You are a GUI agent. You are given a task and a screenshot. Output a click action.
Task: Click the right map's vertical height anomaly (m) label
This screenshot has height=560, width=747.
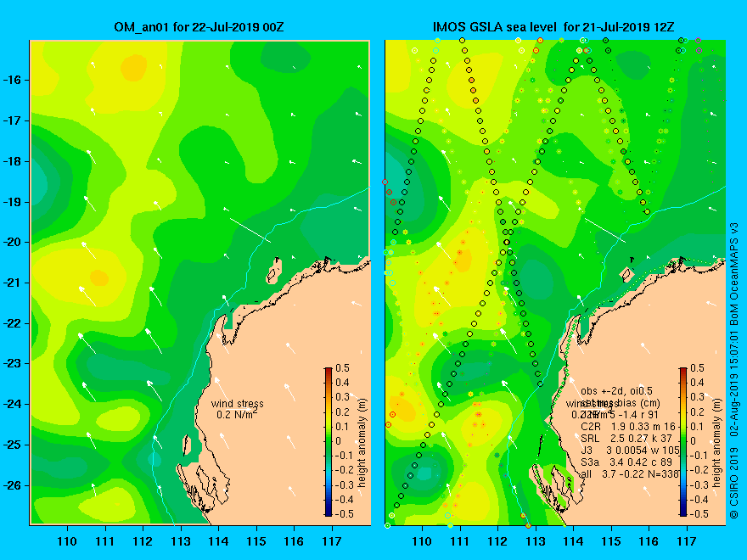(x=717, y=442)
